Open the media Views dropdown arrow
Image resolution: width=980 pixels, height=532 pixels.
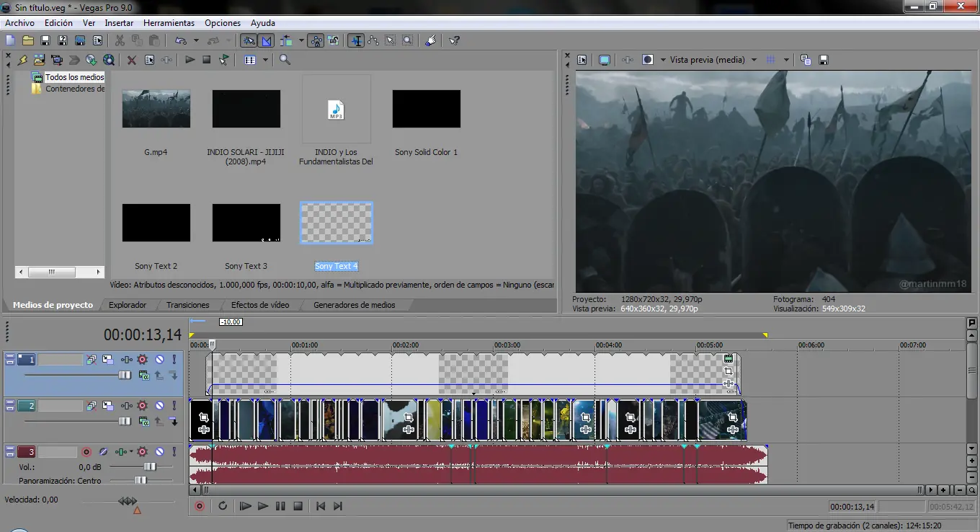click(265, 60)
